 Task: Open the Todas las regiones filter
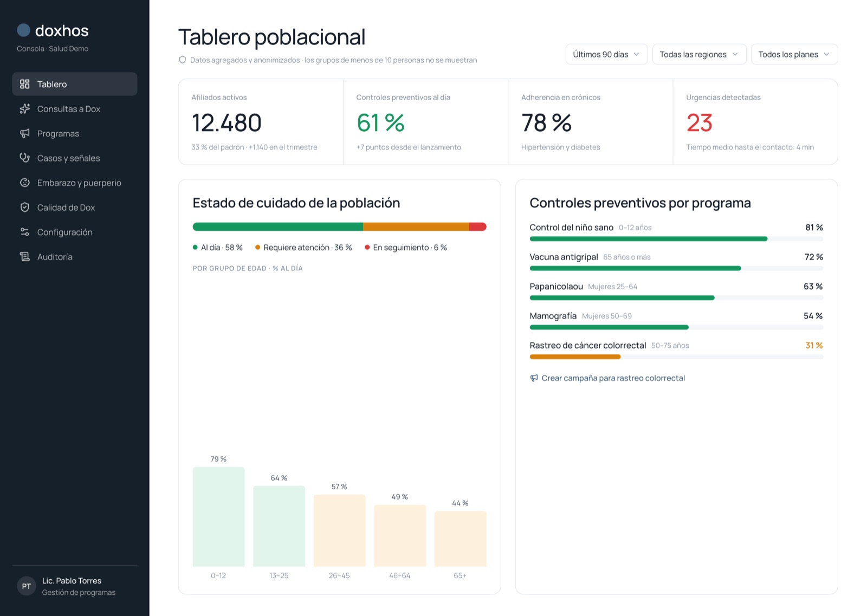pos(699,54)
